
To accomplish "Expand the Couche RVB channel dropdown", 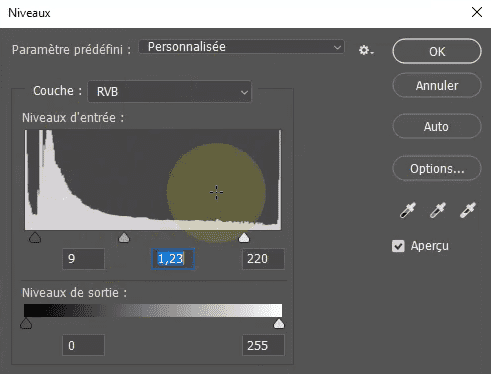I will coord(170,92).
